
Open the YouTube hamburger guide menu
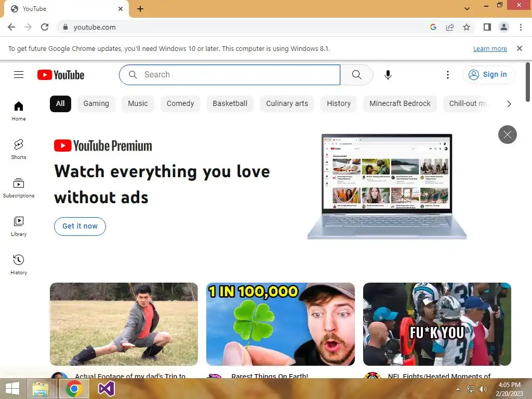[x=19, y=75]
